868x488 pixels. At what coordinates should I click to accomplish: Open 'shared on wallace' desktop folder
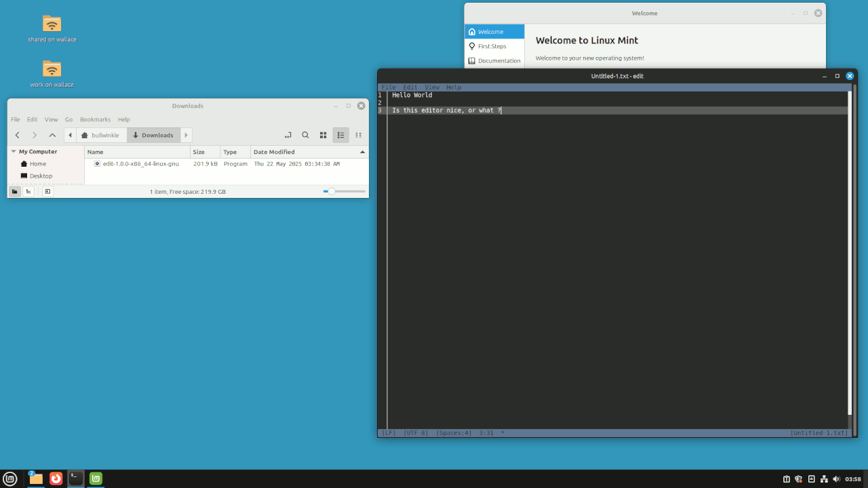[x=52, y=28]
